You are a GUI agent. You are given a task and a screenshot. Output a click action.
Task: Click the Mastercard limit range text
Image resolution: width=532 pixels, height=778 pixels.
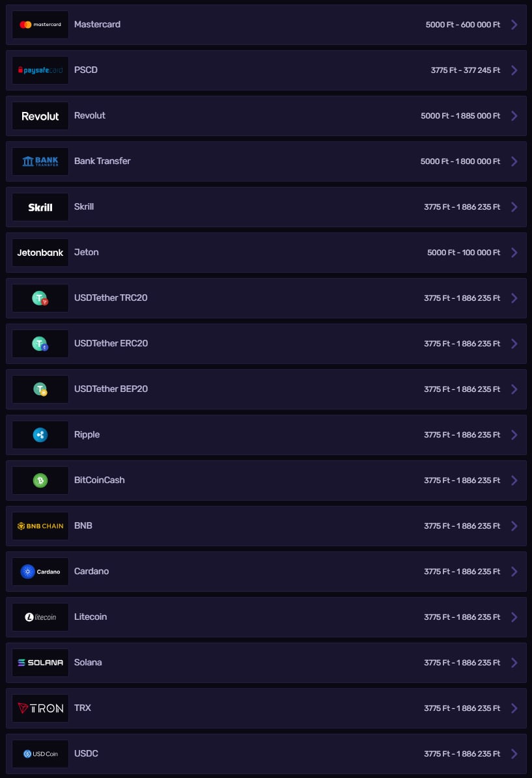click(463, 25)
